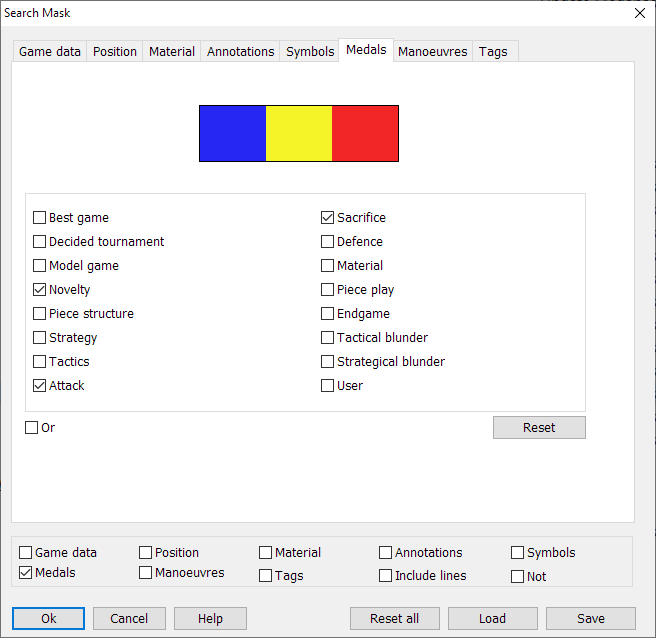Tick the Piece play checkbox
656x638 pixels.
327,290
